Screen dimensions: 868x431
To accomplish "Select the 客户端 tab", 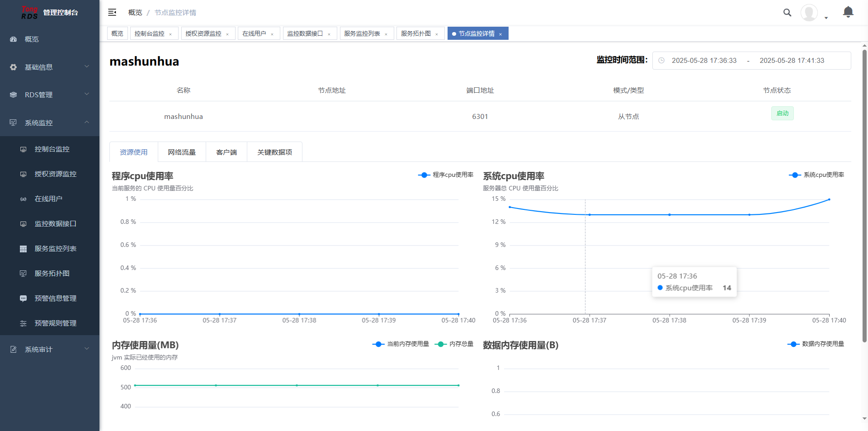I will 226,152.
